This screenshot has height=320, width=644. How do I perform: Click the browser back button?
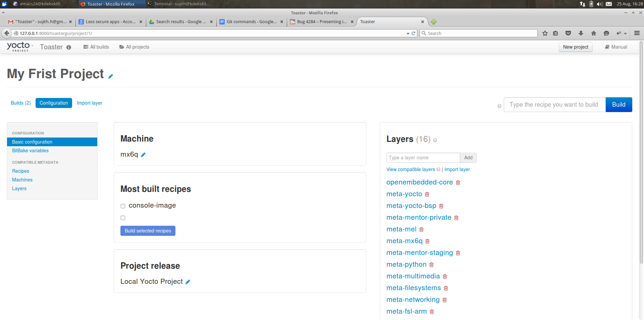7,33
